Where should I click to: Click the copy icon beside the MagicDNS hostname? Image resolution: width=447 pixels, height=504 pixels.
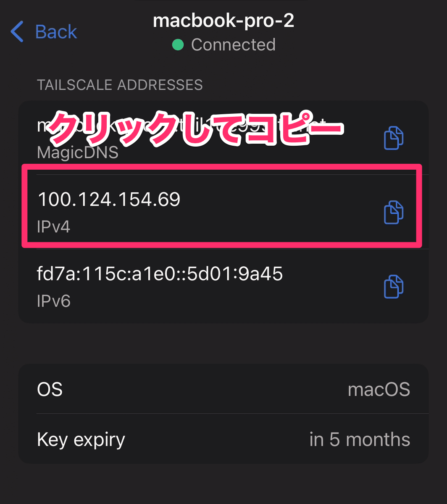coord(393,138)
